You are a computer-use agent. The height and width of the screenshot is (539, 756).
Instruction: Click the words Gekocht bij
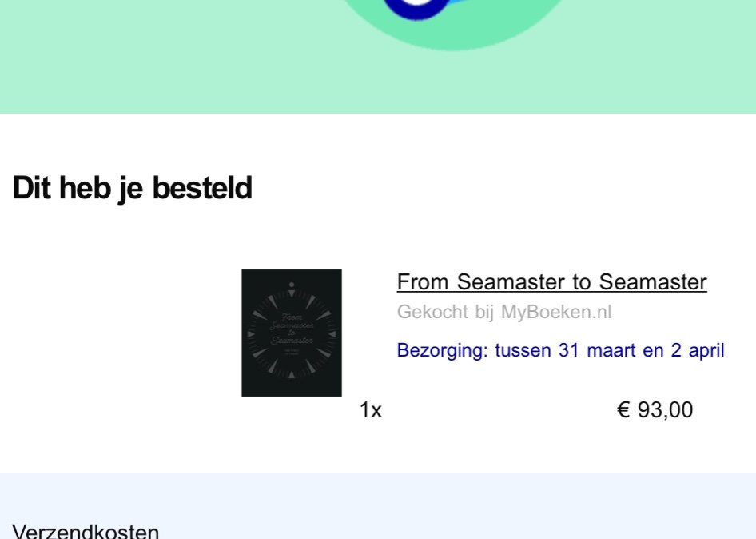(x=446, y=313)
